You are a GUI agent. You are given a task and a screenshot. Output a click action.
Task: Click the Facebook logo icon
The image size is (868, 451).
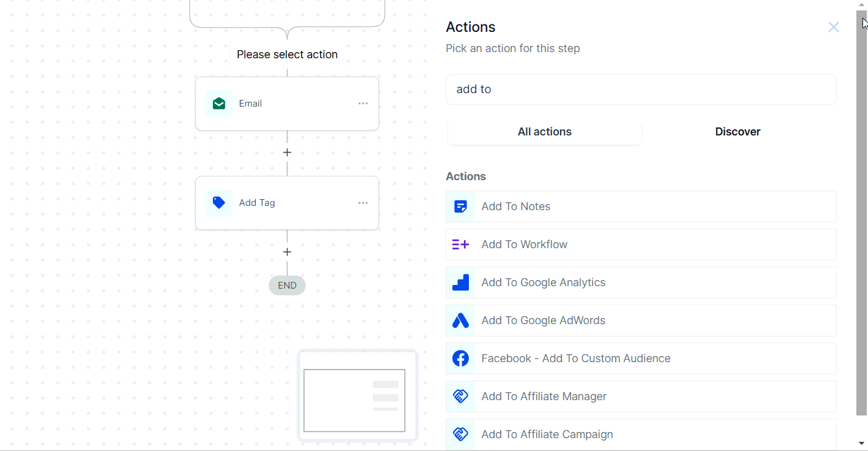pyautogui.click(x=461, y=358)
